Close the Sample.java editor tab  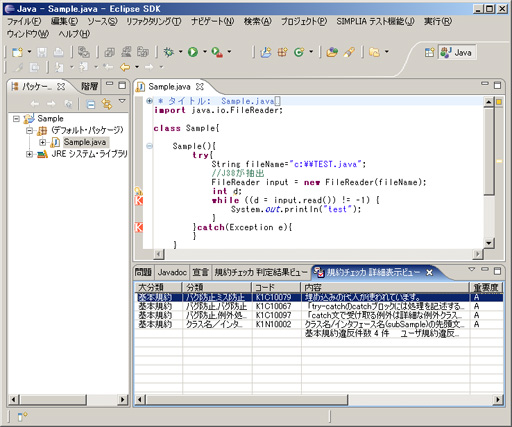(x=200, y=87)
